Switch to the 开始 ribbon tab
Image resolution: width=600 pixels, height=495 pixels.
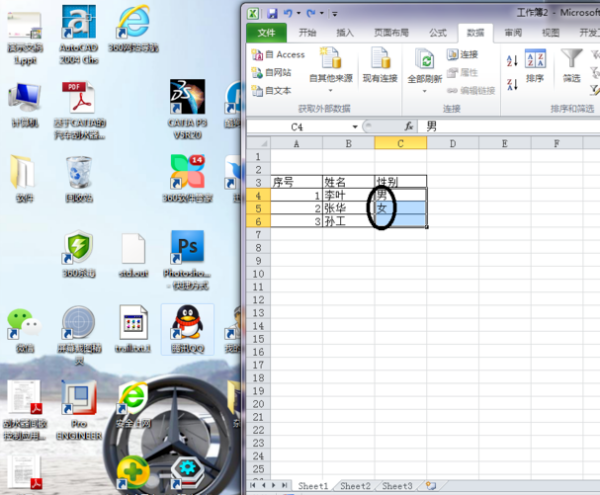pyautogui.click(x=307, y=33)
